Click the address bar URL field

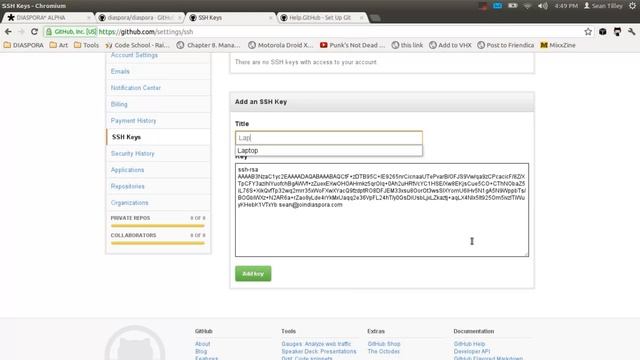[339, 31]
